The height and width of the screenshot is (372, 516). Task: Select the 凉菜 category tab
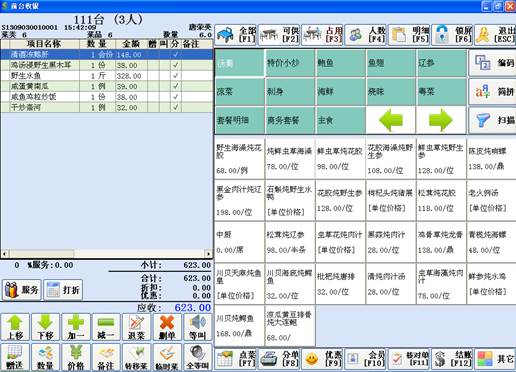click(x=239, y=92)
